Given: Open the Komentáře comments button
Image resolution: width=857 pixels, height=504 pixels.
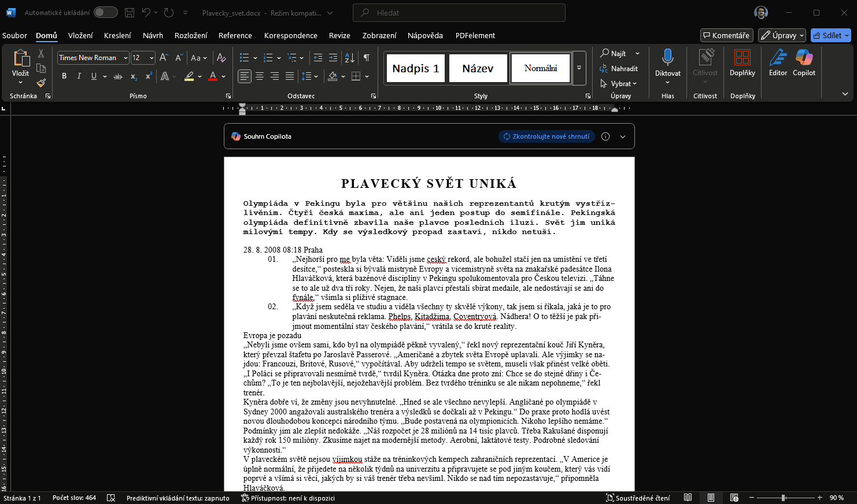Looking at the screenshot, I should pos(726,35).
